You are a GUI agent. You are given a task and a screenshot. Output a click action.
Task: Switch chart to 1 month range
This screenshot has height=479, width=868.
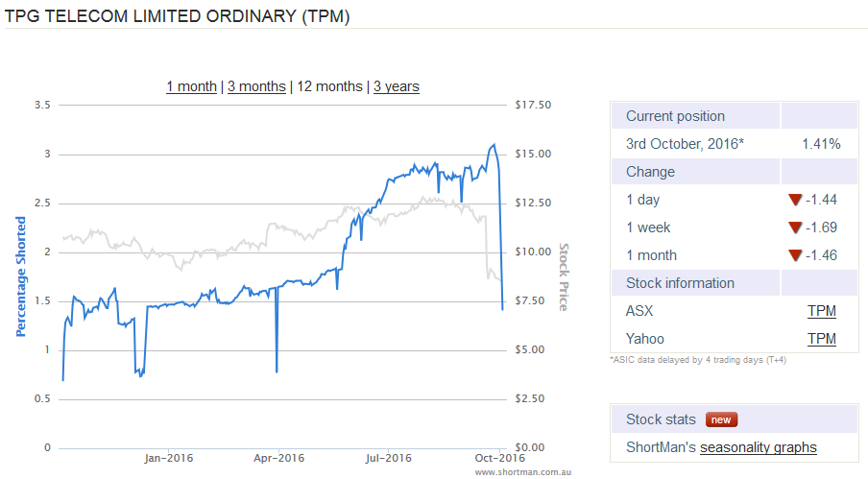[191, 86]
